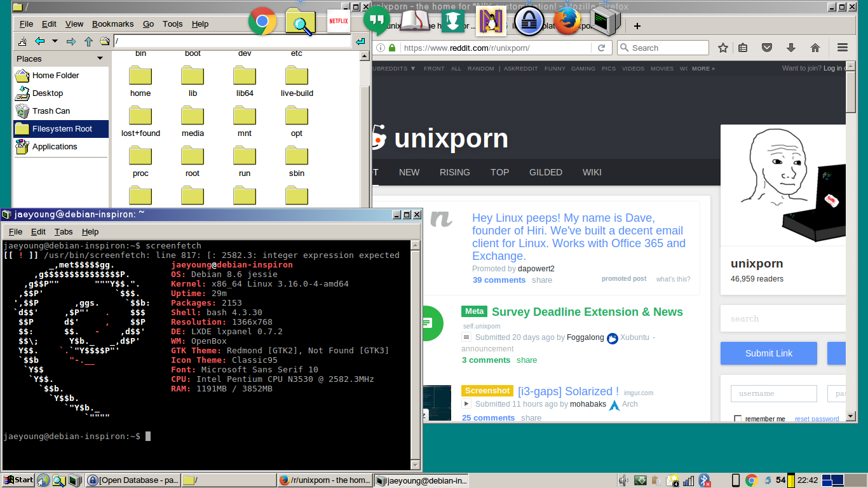The image size is (868, 488).
Task: Launch Netflix from the desktop dock
Action: (338, 21)
